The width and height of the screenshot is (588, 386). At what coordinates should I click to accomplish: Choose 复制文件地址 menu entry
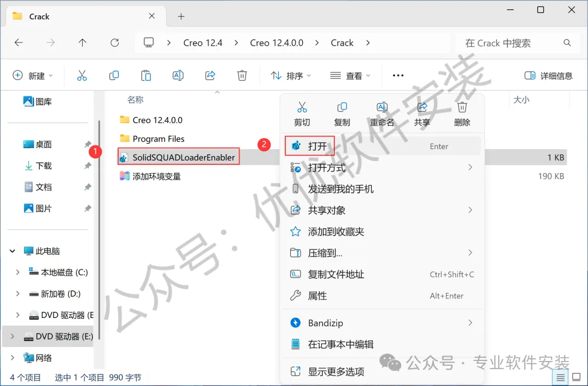(382, 274)
